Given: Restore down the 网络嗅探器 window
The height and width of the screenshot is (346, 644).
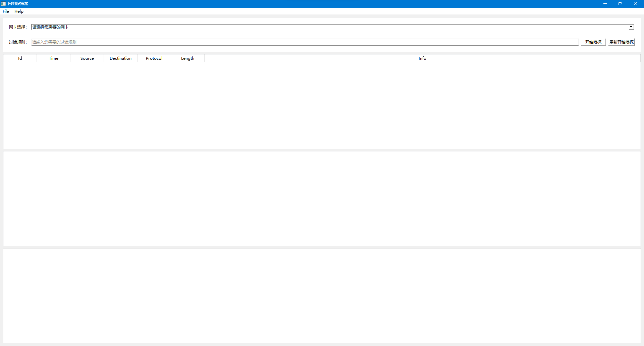Looking at the screenshot, I should [620, 4].
